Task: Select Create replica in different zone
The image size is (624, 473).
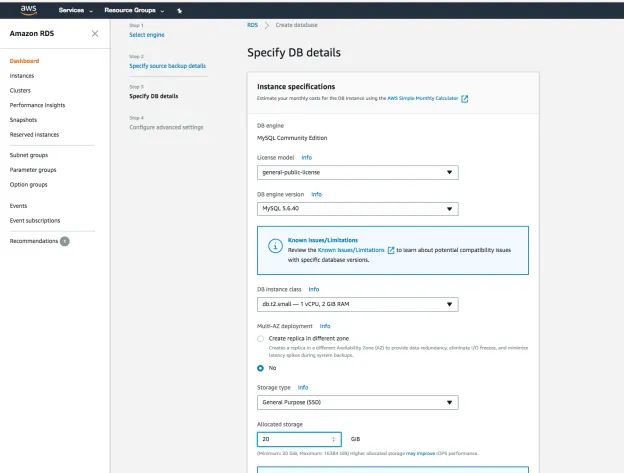Action: pos(260,339)
